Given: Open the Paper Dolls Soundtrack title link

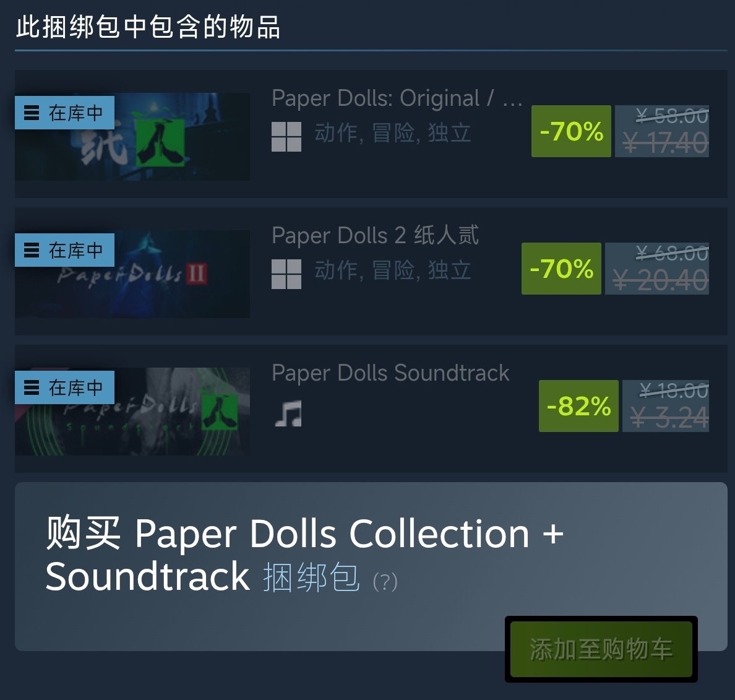Looking at the screenshot, I should point(390,373).
